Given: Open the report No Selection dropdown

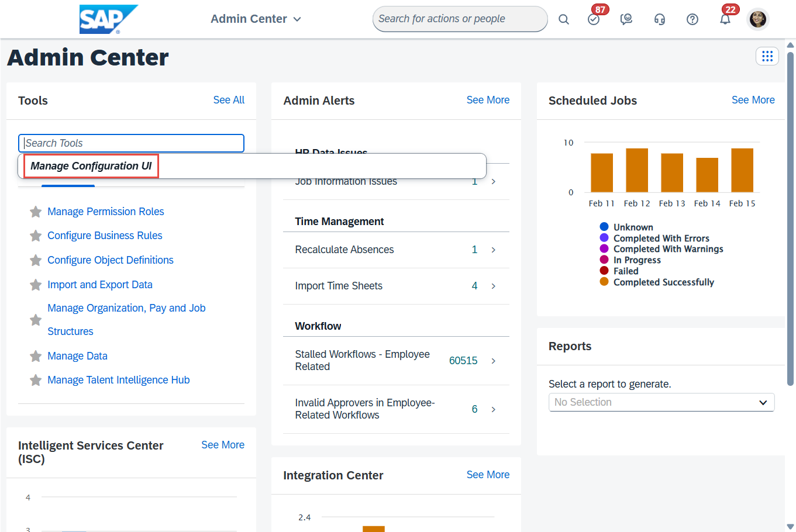Looking at the screenshot, I should 661,402.
